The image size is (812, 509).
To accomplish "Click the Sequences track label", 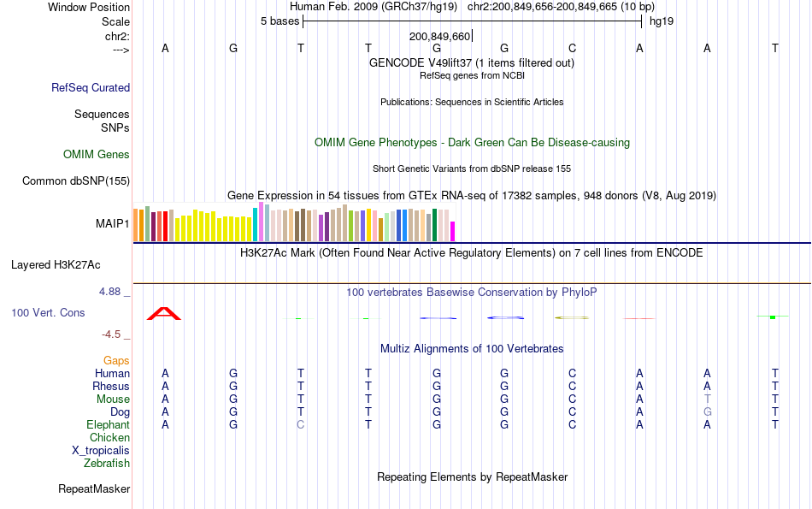I will tap(102, 114).
